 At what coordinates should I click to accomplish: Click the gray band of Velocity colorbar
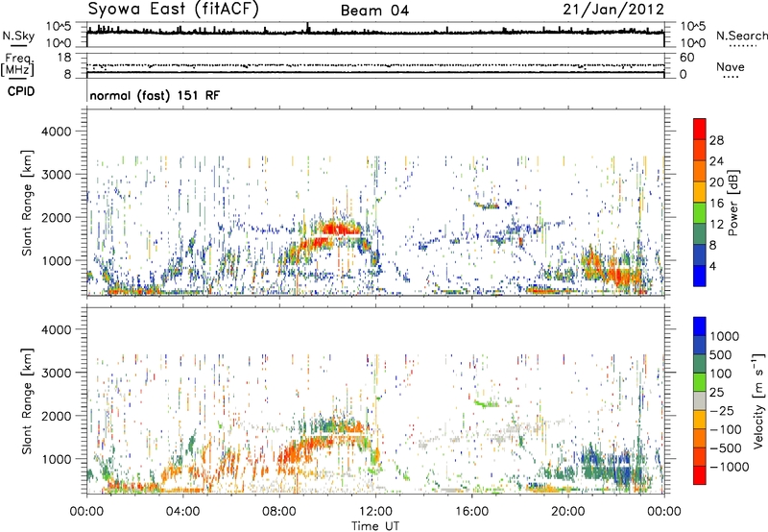tap(700, 400)
